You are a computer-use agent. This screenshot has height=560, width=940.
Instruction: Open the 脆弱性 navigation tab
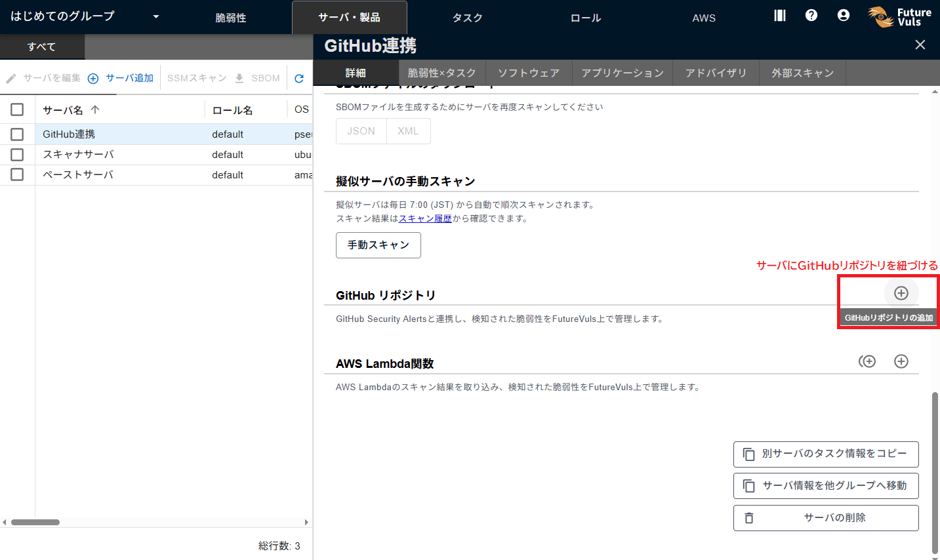click(231, 18)
